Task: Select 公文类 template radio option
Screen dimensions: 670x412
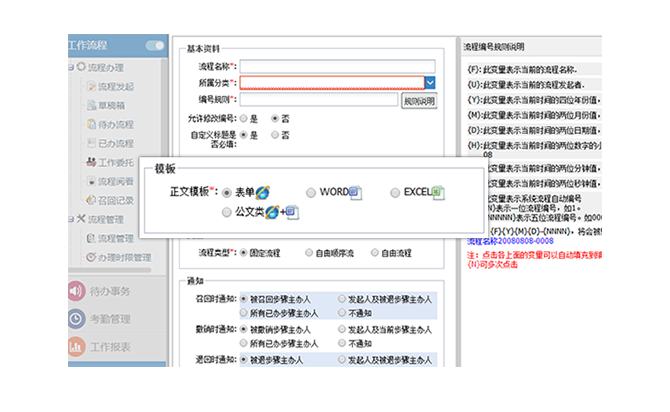Action: click(227, 212)
